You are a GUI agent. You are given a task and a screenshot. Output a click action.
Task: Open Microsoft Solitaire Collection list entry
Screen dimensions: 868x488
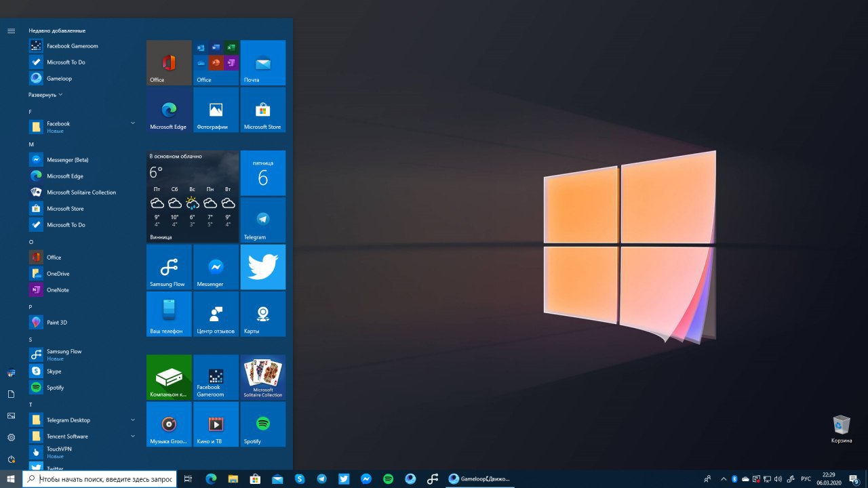(x=83, y=192)
